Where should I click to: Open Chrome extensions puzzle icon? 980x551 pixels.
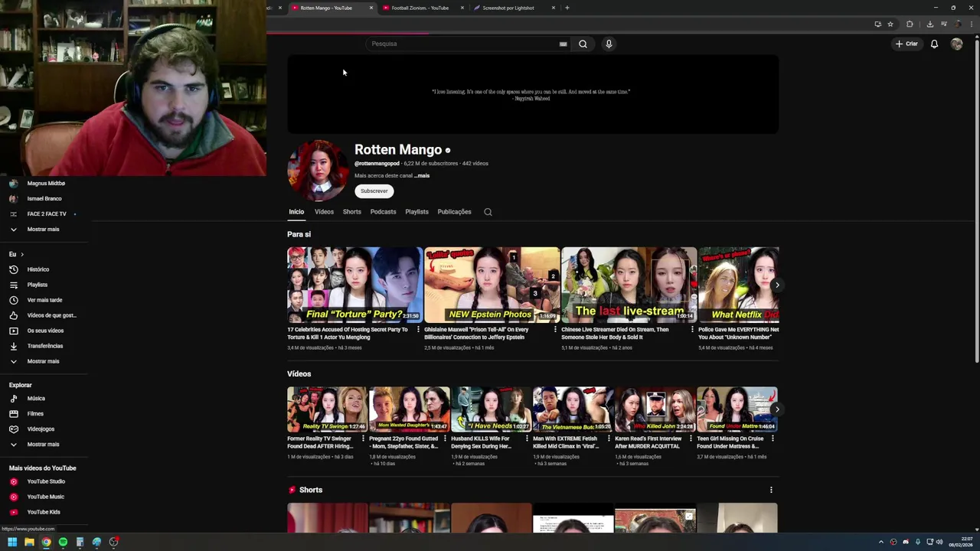[910, 24]
